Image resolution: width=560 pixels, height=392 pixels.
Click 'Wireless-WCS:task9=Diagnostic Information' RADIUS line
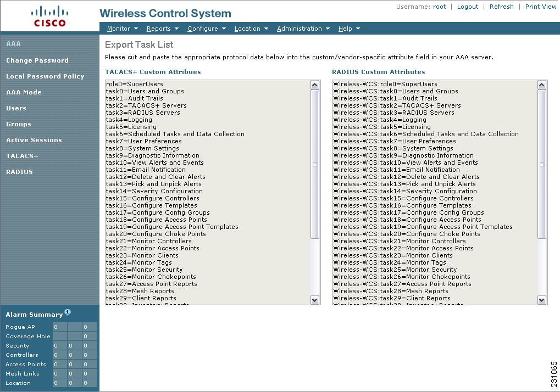(403, 155)
